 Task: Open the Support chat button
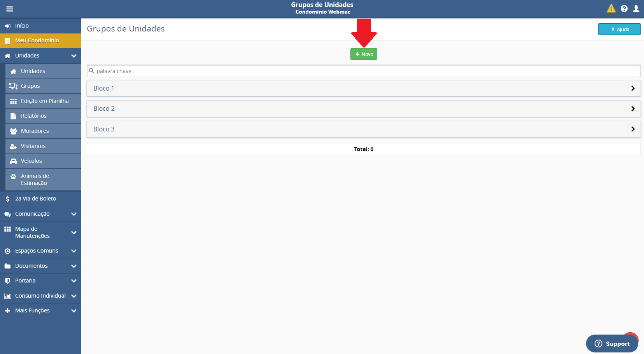click(x=612, y=344)
